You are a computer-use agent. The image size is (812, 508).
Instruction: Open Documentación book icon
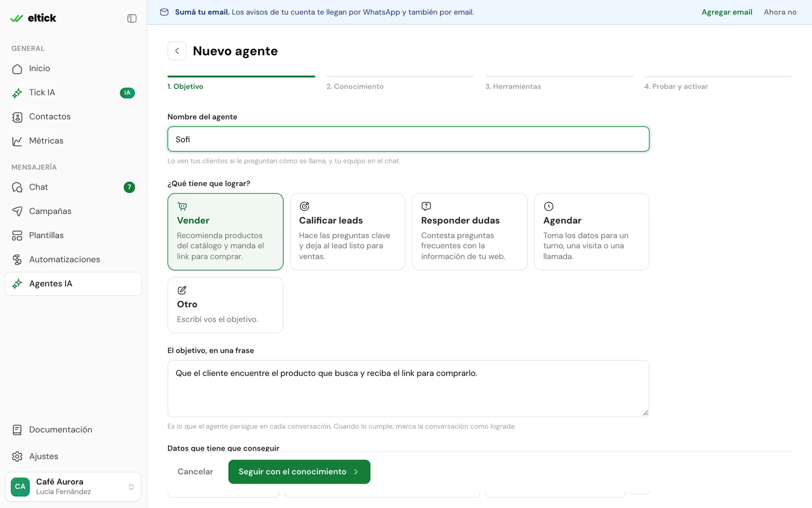17,430
